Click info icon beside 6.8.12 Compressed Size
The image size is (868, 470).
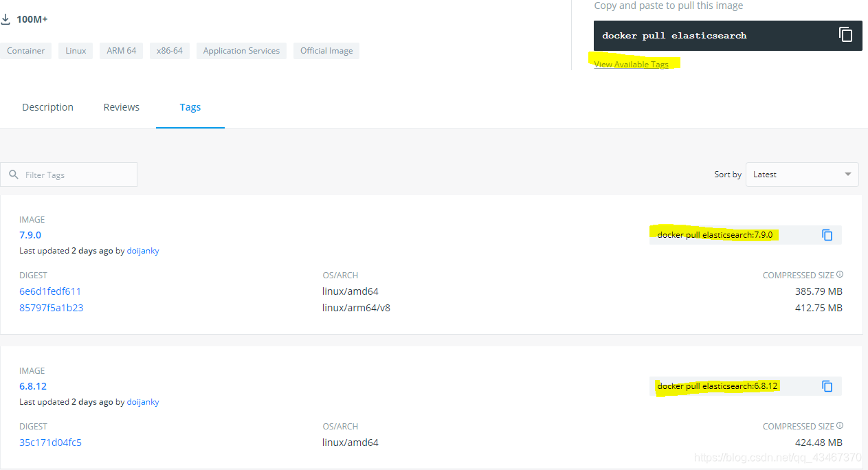pos(840,426)
